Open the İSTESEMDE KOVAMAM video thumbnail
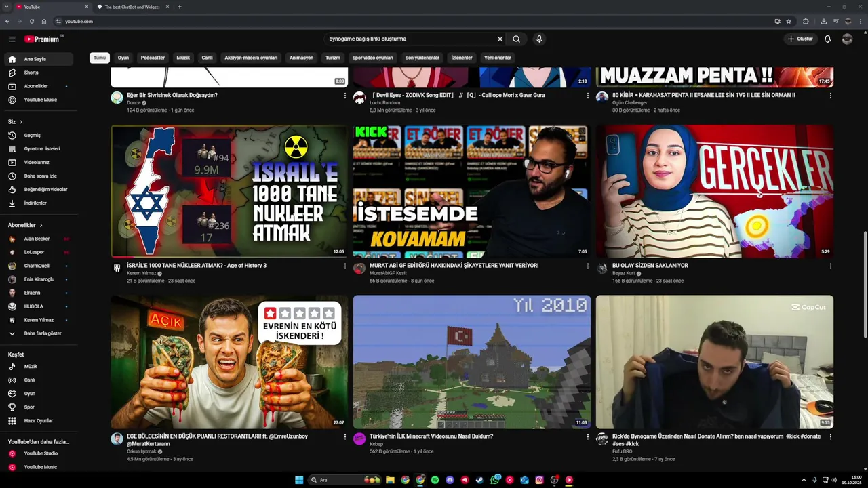 pyautogui.click(x=471, y=191)
